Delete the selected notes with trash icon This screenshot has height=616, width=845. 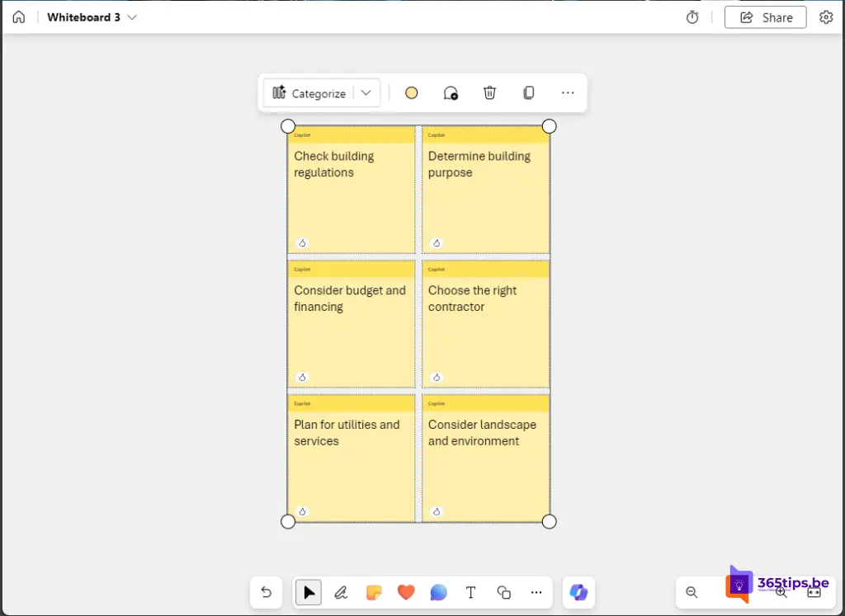[489, 93]
